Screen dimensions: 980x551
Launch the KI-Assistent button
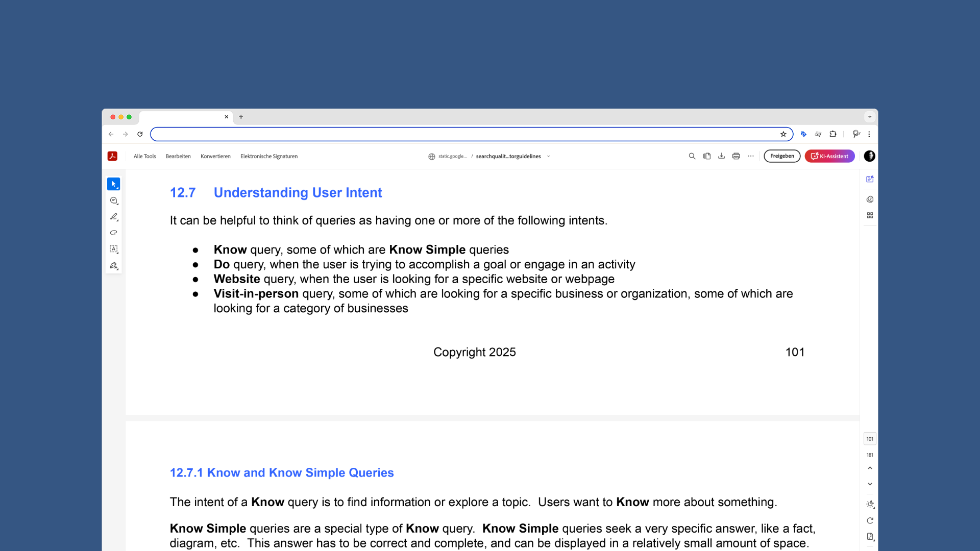829,156
